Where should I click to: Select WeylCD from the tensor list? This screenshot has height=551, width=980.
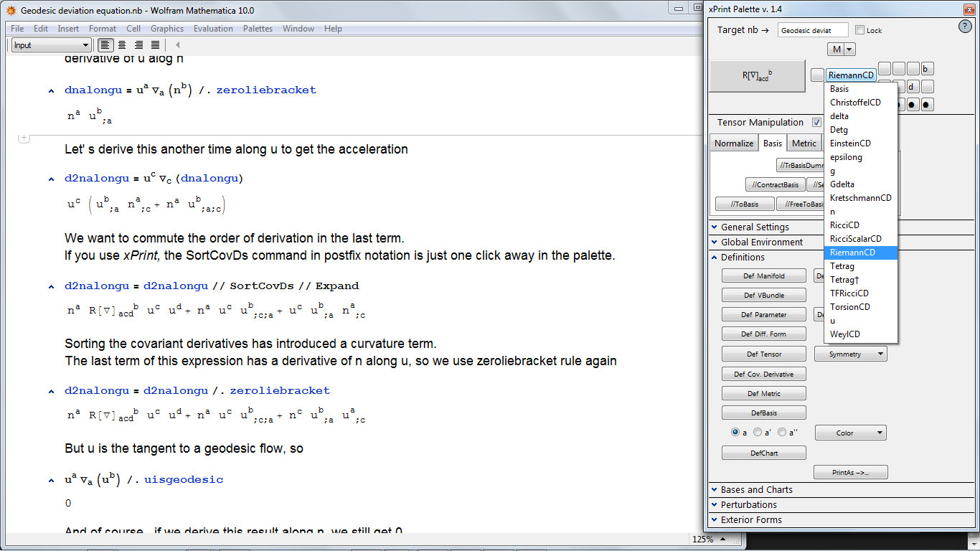click(x=861, y=334)
